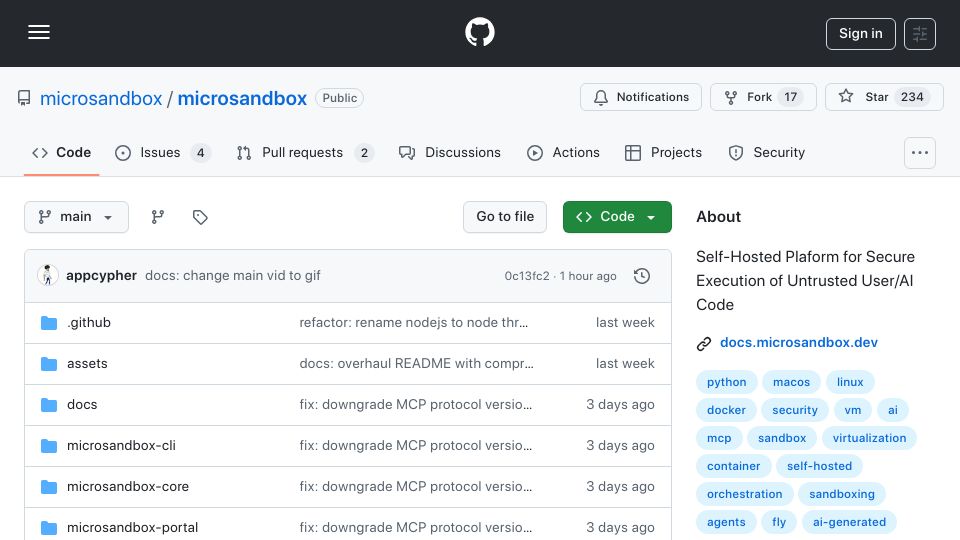View tags via the tag icon
960x540 pixels.
click(x=200, y=217)
